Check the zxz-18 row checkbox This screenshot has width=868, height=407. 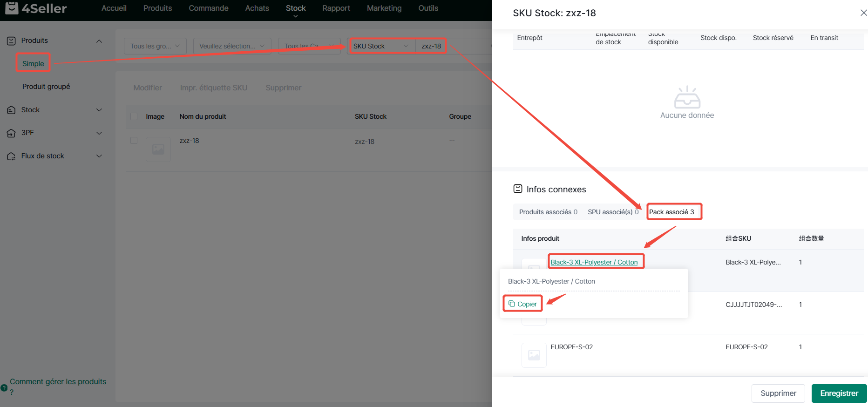134,141
